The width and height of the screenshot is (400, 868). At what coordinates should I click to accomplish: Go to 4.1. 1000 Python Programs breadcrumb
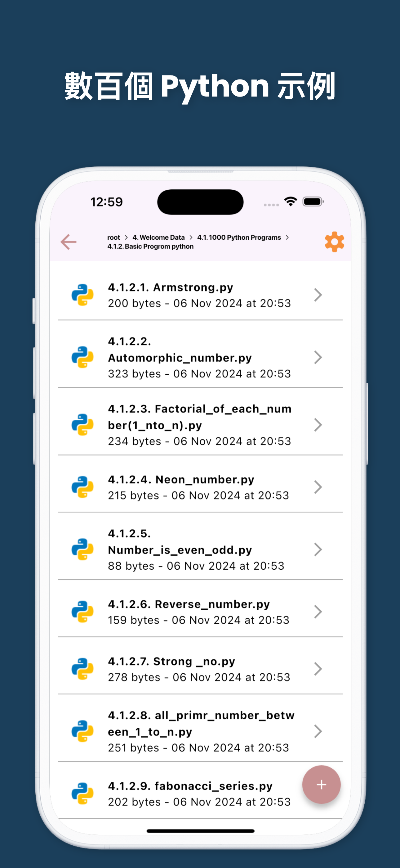coord(239,237)
